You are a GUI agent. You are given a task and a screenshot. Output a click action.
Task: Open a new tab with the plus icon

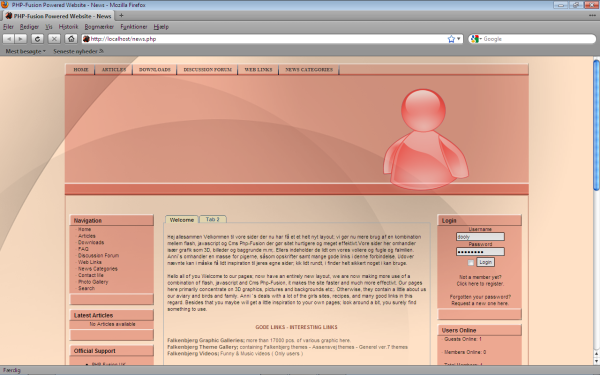[x=121, y=16]
